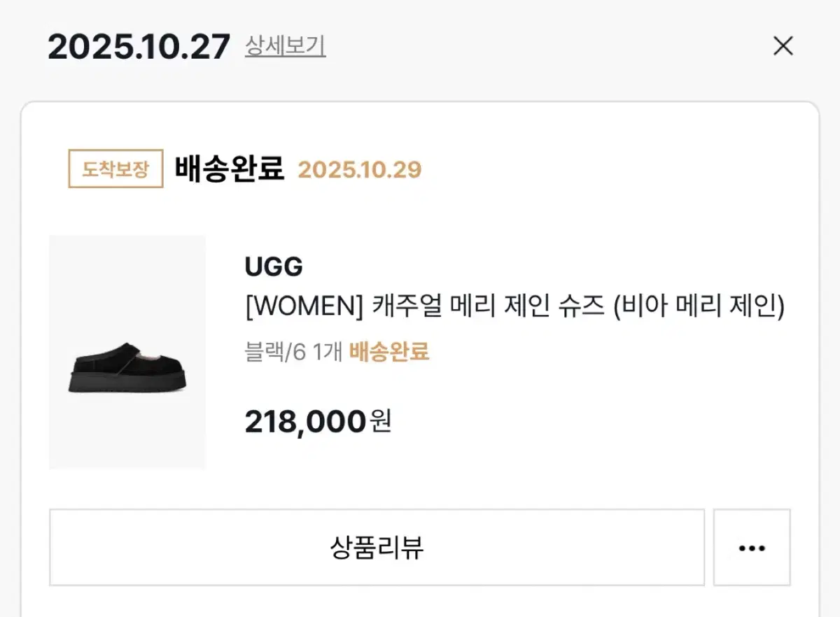Click the [WOMEN] tag in product title

304,306
